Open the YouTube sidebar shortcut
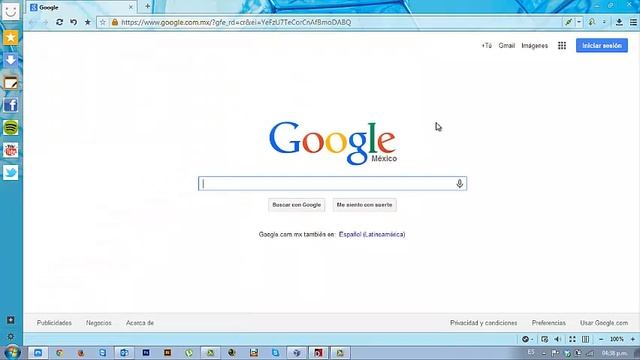Image resolution: width=640 pixels, height=360 pixels. click(x=11, y=150)
